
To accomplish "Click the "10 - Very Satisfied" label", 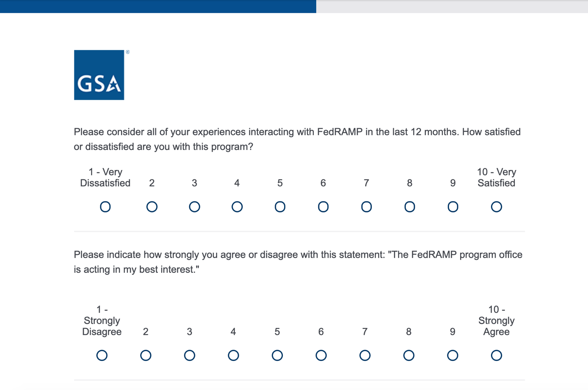I will [496, 178].
